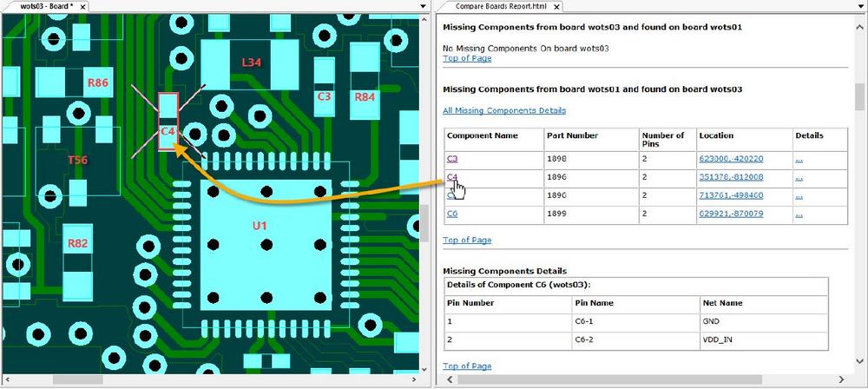The height and width of the screenshot is (389, 868).
Task: Select resistor R86 on the board
Action: pos(98,83)
